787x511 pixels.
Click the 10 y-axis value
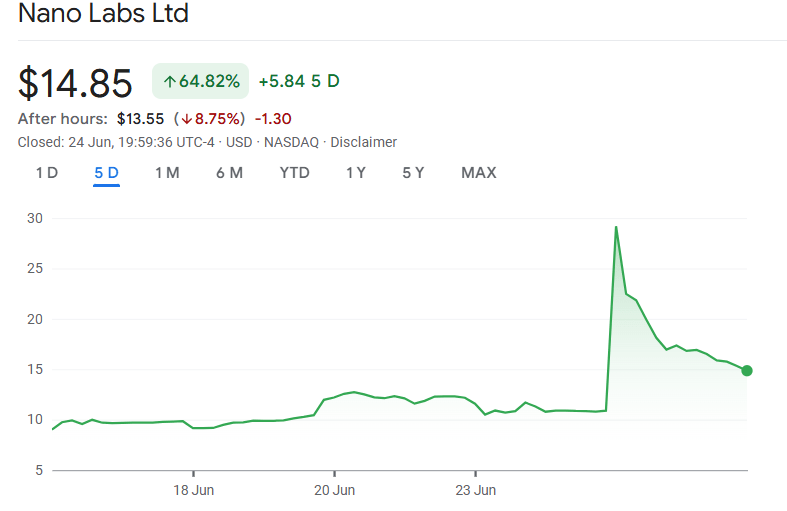35,420
